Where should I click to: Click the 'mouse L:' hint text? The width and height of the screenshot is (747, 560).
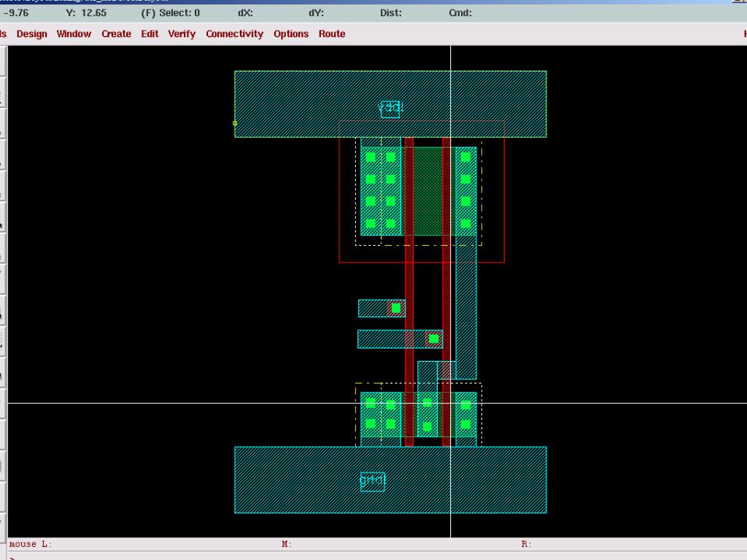tap(31, 544)
